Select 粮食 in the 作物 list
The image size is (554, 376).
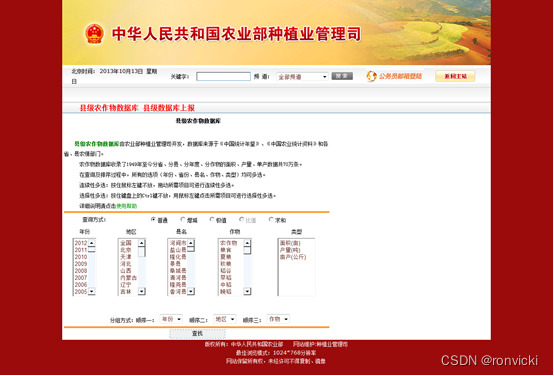coord(226,250)
